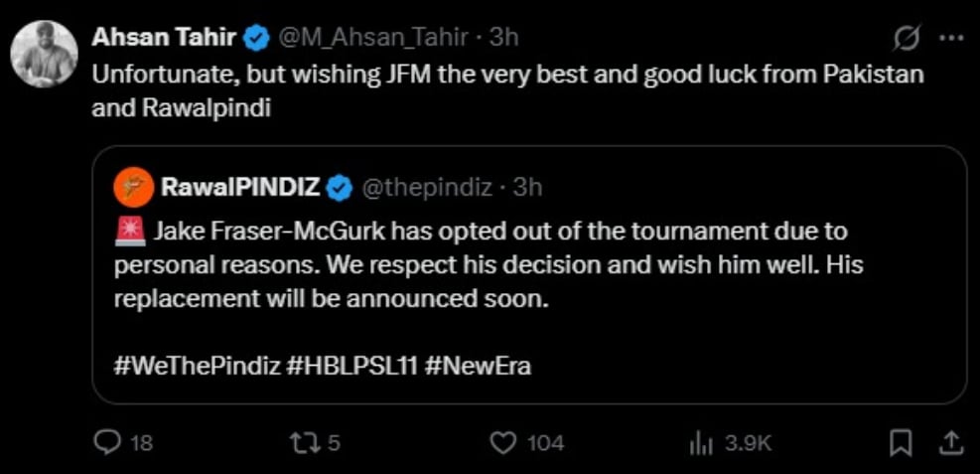Click Ahsan Tahir's blue verified badge
Screen dimensions: 980x474
point(255,39)
